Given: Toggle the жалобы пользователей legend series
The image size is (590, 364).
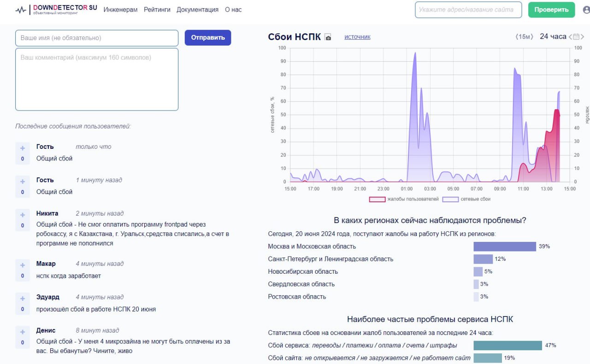Looking at the screenshot, I should tap(377, 200).
